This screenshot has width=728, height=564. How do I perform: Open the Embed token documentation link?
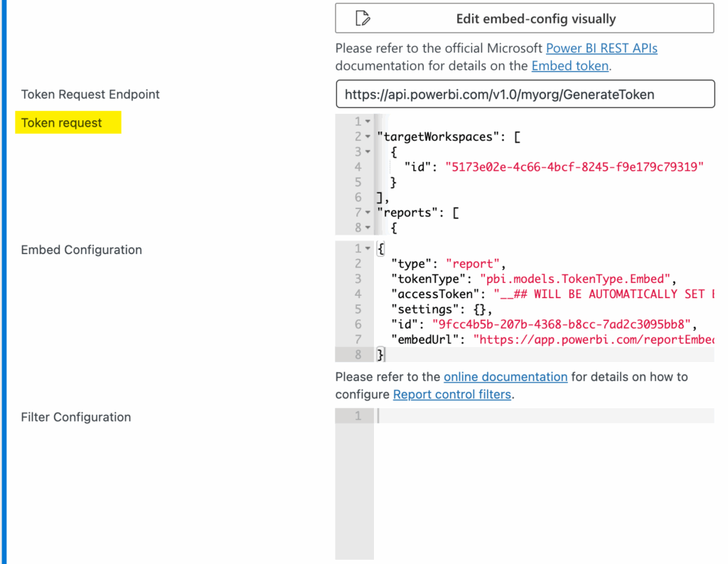pos(569,66)
